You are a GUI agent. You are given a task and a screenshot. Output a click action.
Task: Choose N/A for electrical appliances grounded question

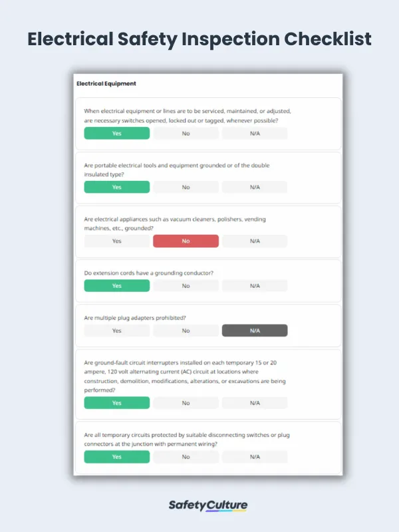[x=255, y=241]
